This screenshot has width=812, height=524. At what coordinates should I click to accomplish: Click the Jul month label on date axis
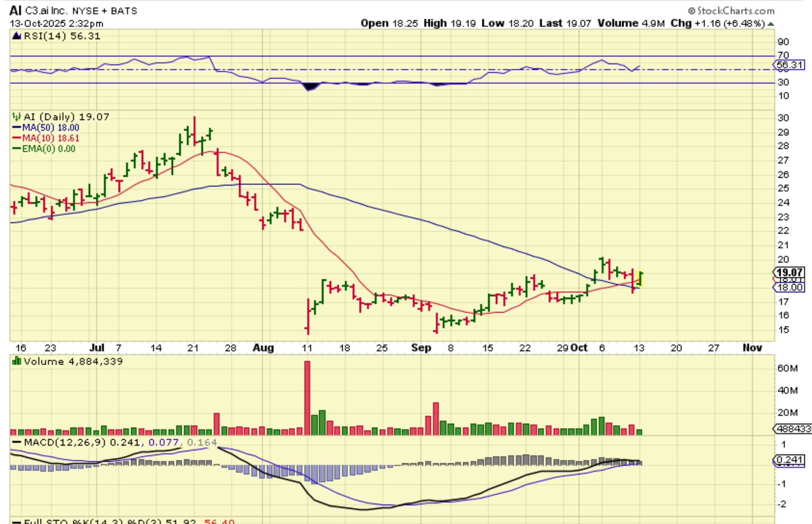pos(97,348)
